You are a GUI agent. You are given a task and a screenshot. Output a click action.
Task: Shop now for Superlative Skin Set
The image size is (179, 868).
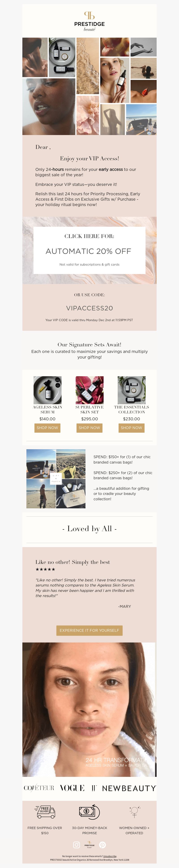89,428
